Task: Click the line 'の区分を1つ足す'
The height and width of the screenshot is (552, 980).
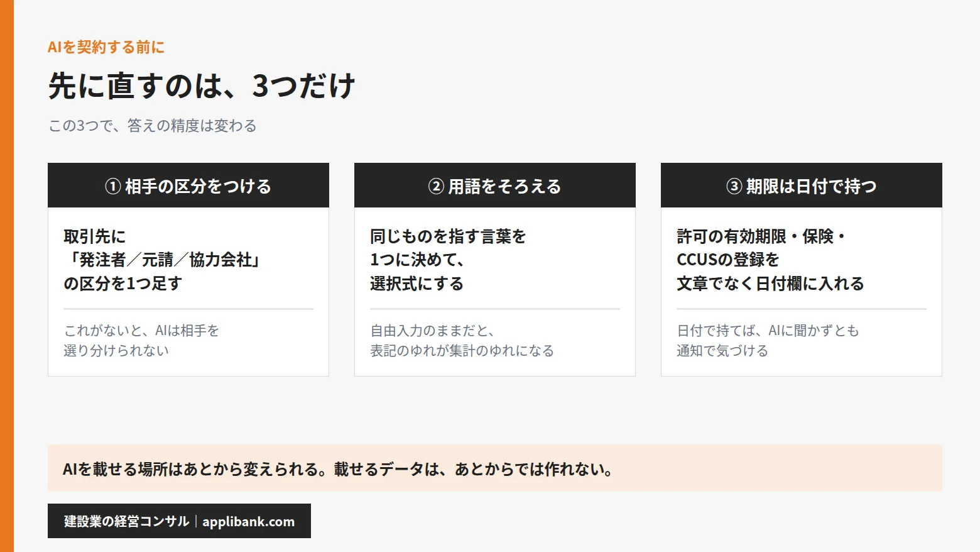Action: pos(123,284)
